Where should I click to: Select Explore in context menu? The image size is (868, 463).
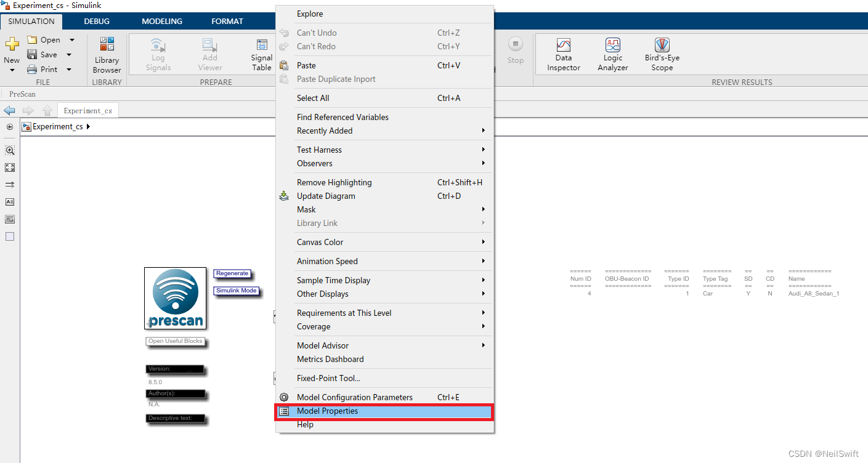click(x=384, y=14)
